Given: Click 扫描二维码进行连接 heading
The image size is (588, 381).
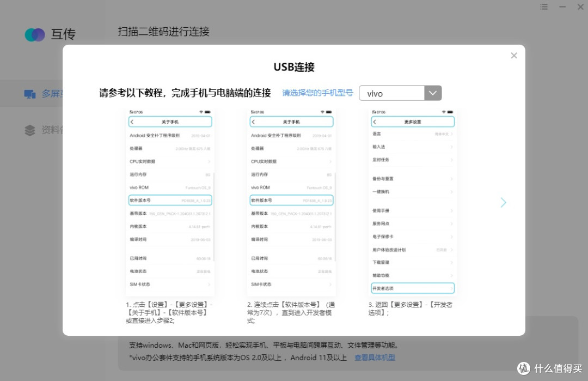Looking at the screenshot, I should click(163, 32).
